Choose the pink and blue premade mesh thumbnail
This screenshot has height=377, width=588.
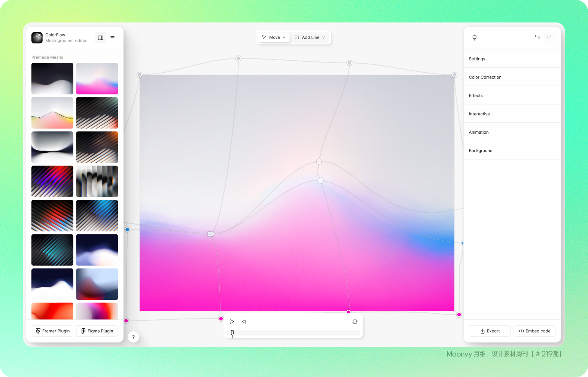coord(97,79)
